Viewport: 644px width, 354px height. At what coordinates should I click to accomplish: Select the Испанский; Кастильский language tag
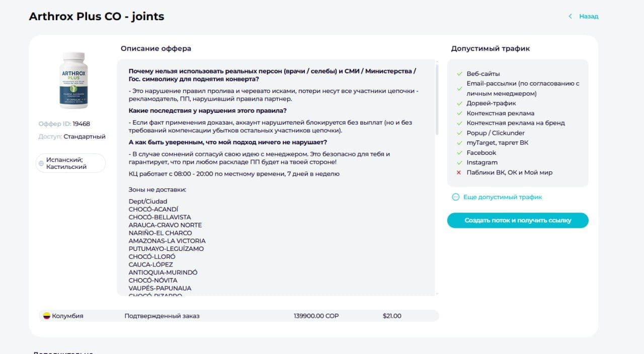[71, 163]
